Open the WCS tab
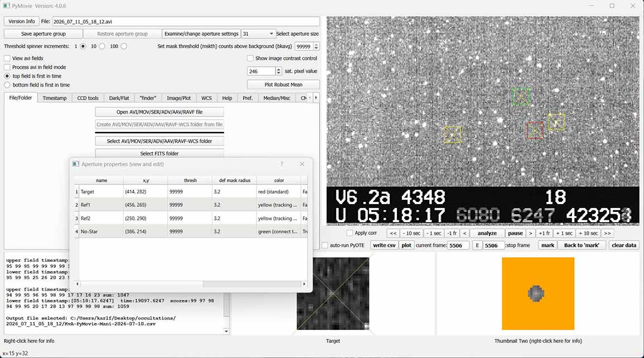 pyautogui.click(x=207, y=98)
